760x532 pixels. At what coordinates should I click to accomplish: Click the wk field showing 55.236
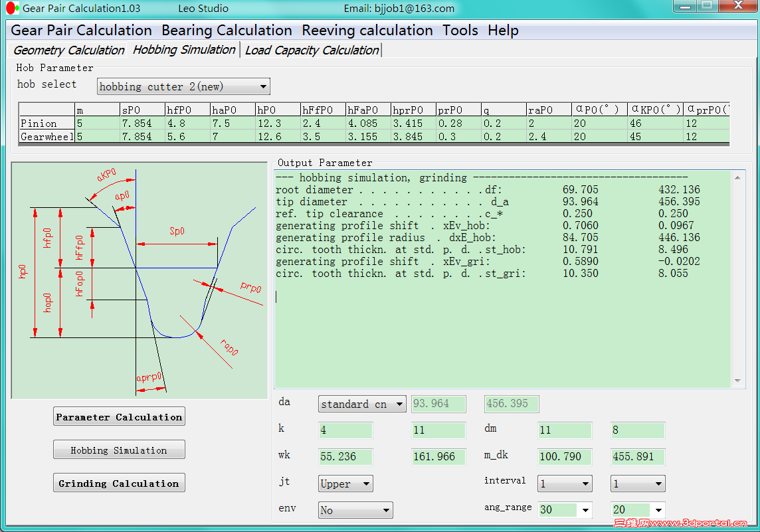point(345,456)
